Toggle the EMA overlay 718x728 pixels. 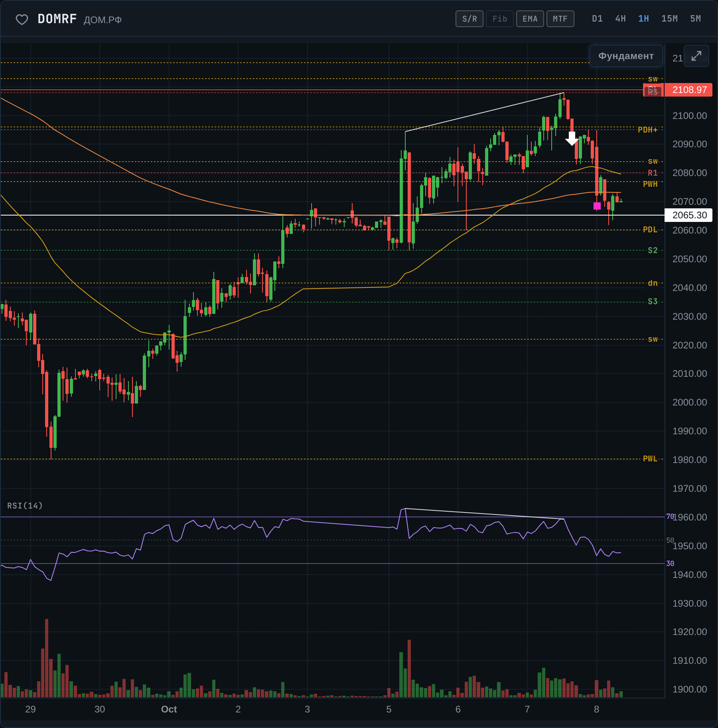coord(530,19)
